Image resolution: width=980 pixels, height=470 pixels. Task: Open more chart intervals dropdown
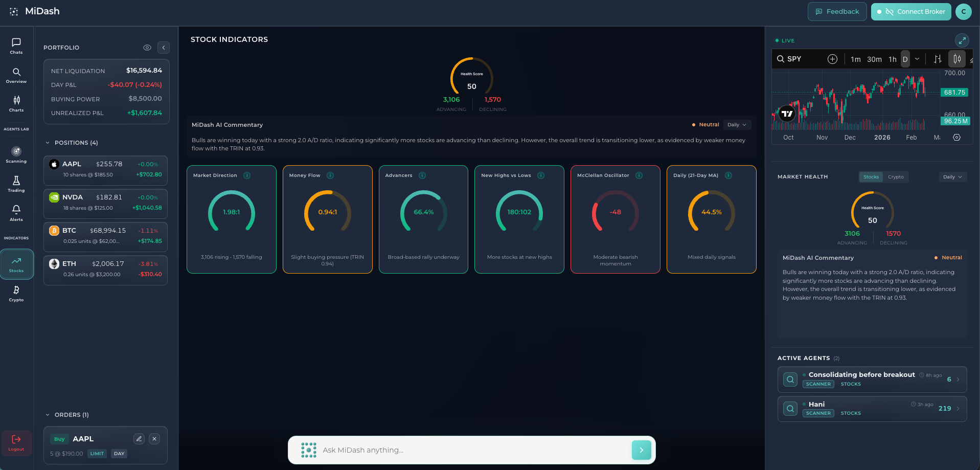917,59
